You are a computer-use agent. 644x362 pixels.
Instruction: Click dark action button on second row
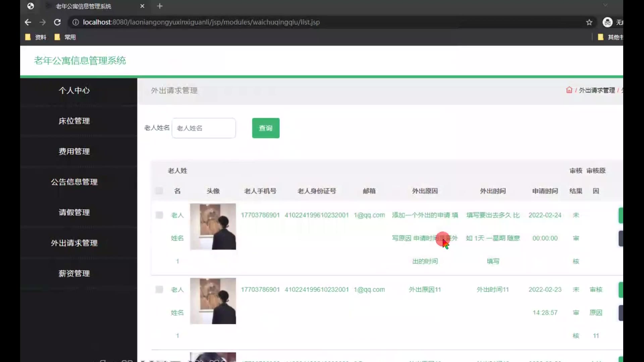click(621, 313)
